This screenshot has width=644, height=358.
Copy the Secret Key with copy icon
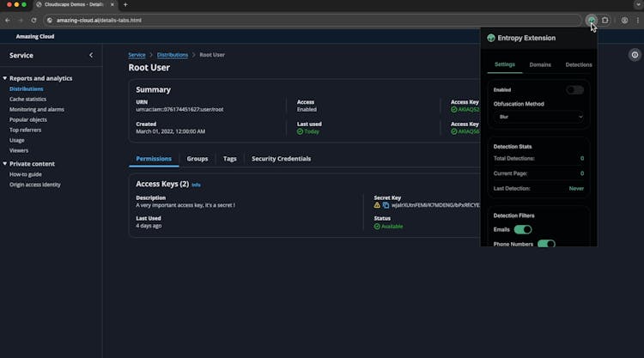point(386,205)
